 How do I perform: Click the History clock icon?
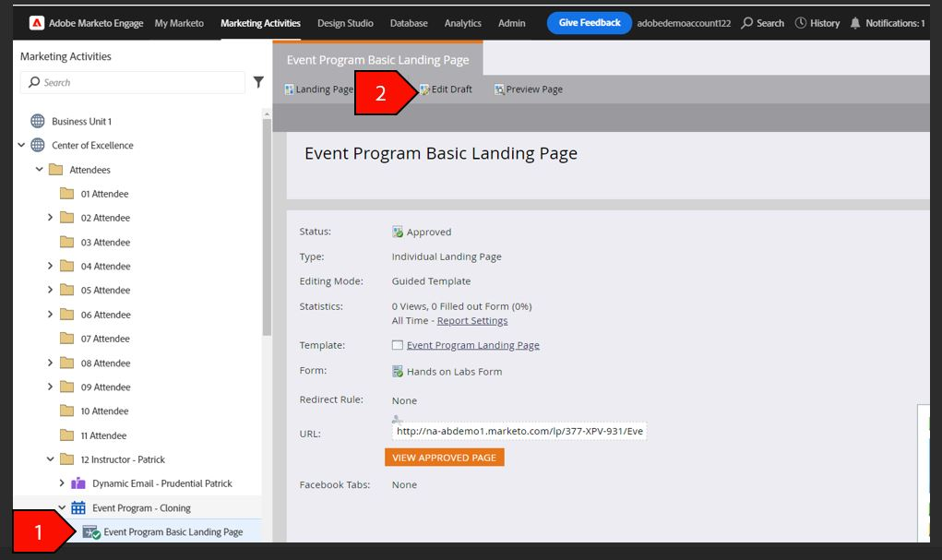(x=800, y=23)
